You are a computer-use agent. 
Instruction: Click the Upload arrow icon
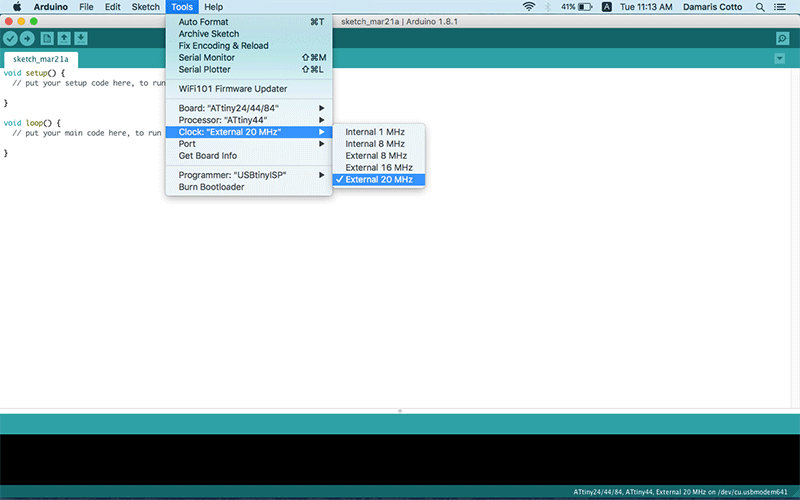pos(27,38)
